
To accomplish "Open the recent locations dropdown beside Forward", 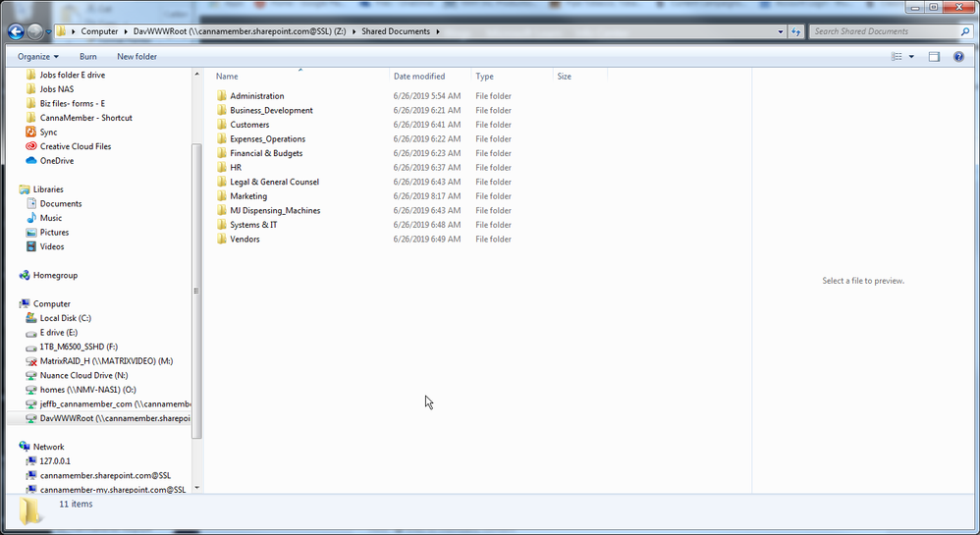I will [49, 31].
